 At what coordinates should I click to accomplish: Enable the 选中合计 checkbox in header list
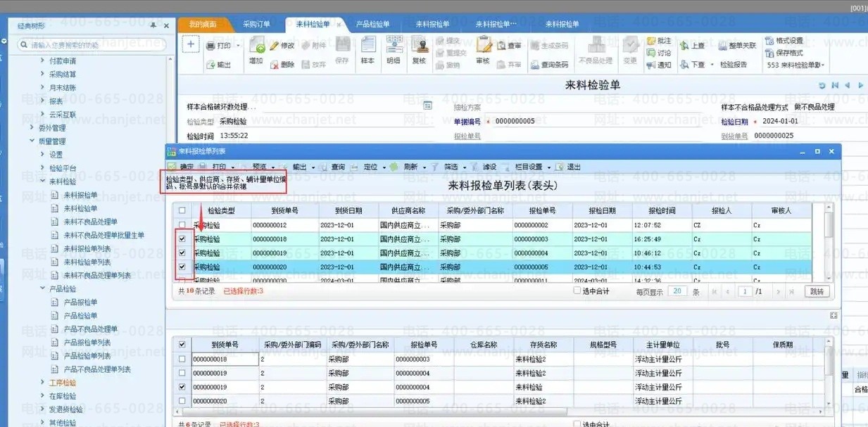tap(577, 291)
